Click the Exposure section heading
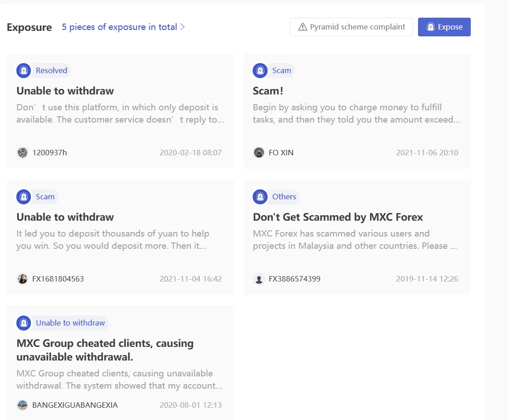Image resolution: width=508 pixels, height=420 pixels. pyautogui.click(x=29, y=27)
